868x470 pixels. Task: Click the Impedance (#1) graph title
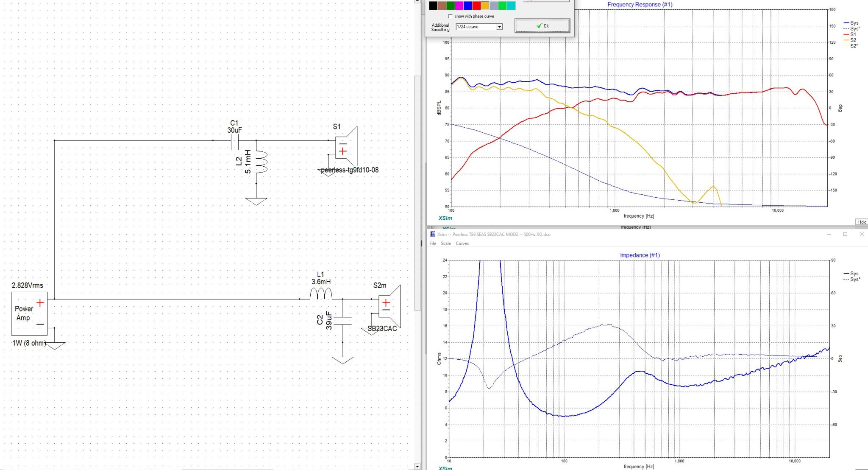point(640,255)
